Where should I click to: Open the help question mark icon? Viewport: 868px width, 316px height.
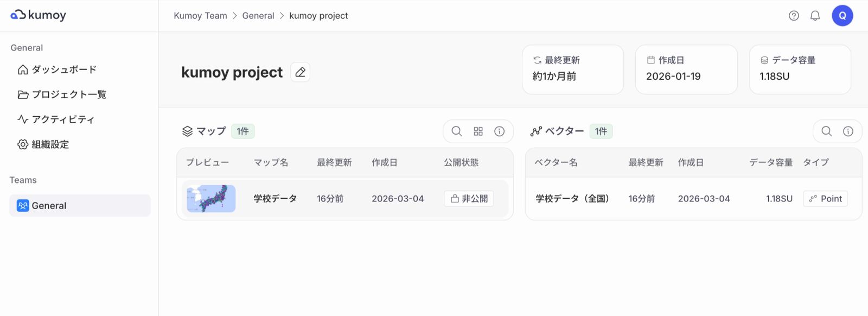[x=794, y=16]
